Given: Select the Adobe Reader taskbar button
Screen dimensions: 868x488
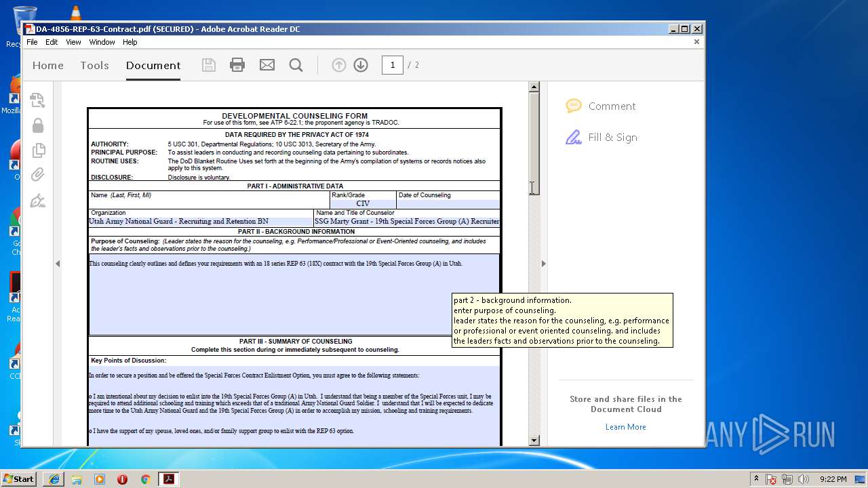Looking at the screenshot, I should 168,479.
